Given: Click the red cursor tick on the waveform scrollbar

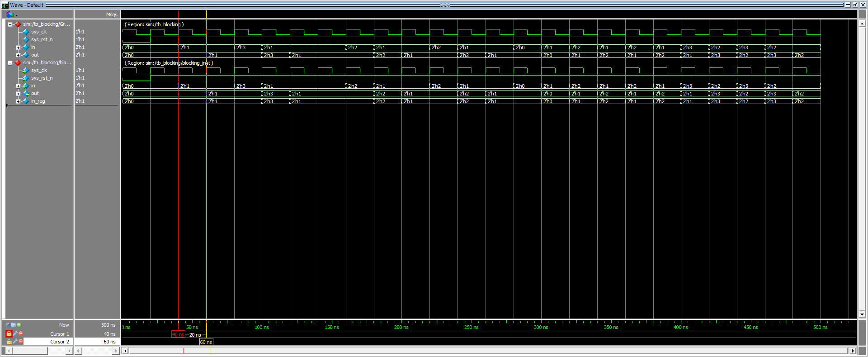Looking at the screenshot, I should 184,351.
